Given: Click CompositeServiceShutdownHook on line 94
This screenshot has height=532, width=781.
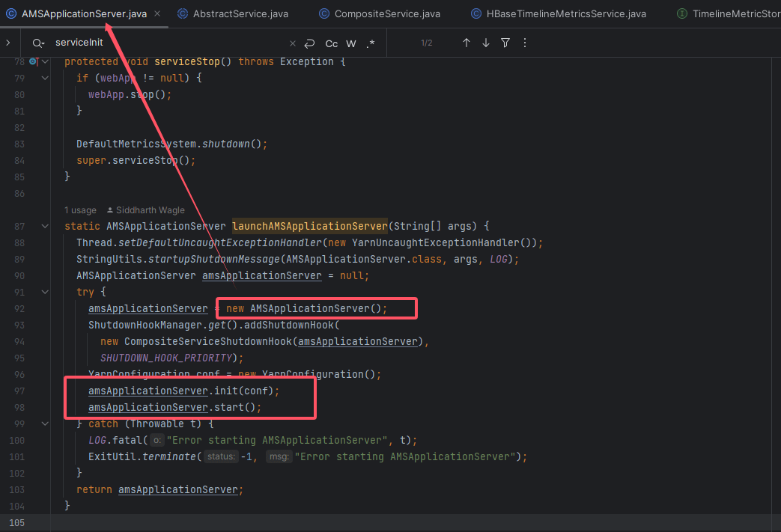Looking at the screenshot, I should (x=208, y=341).
